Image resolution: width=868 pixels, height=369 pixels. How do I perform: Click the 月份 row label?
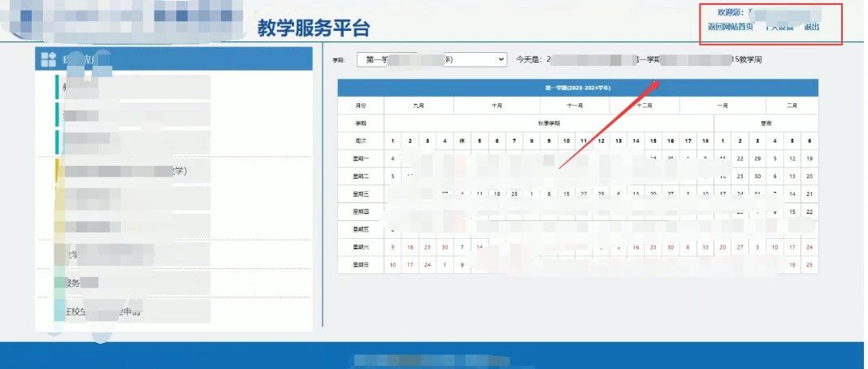coord(361,105)
